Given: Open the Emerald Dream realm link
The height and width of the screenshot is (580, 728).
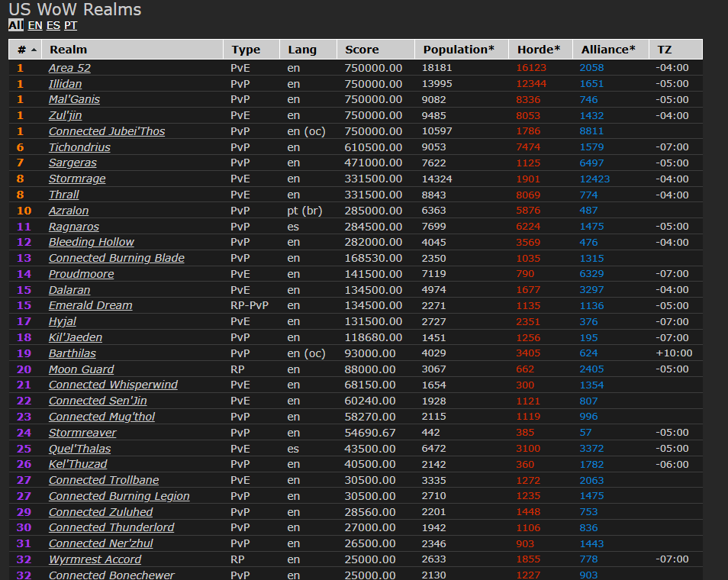Looking at the screenshot, I should pyautogui.click(x=91, y=305).
